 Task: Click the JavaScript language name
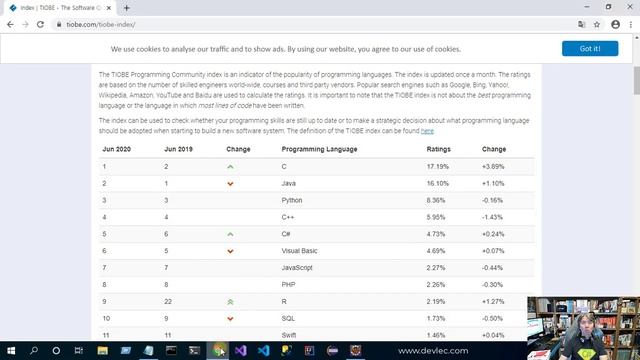point(297,268)
